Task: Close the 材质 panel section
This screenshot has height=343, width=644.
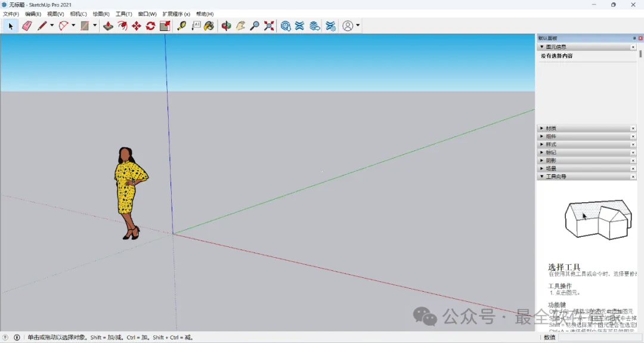Action: pyautogui.click(x=633, y=129)
